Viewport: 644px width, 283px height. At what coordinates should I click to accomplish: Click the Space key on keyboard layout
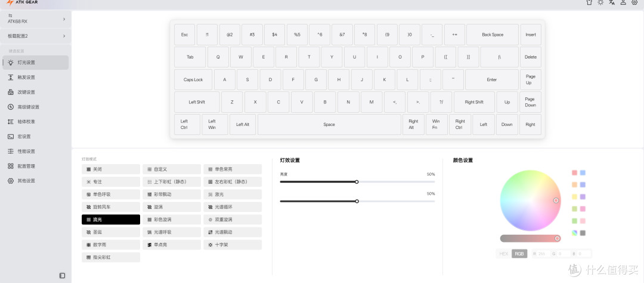(329, 124)
